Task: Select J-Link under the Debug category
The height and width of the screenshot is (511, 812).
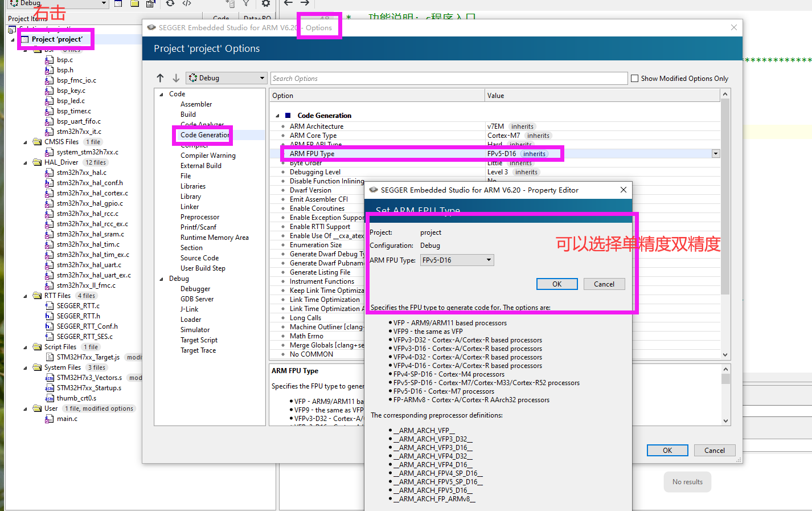Action: coord(190,309)
